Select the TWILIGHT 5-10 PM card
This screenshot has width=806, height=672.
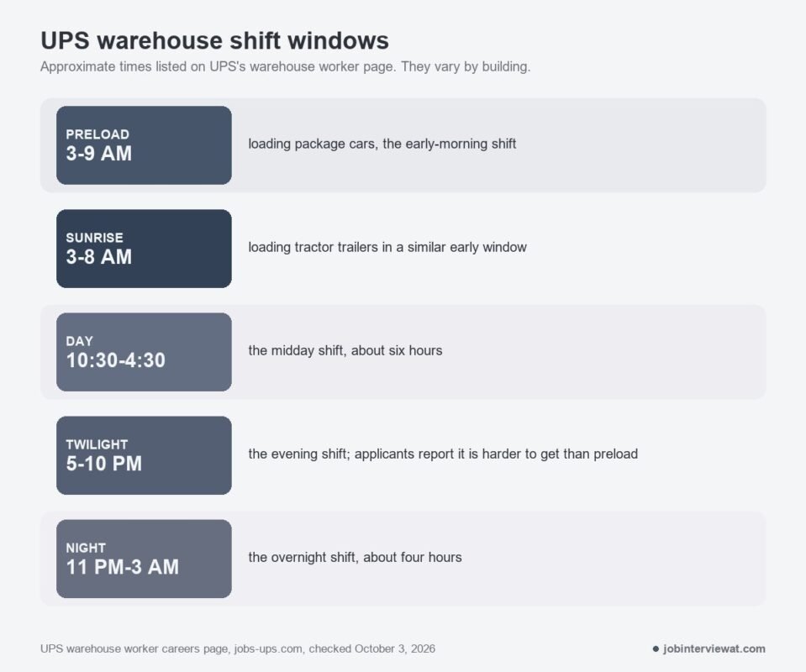[144, 455]
